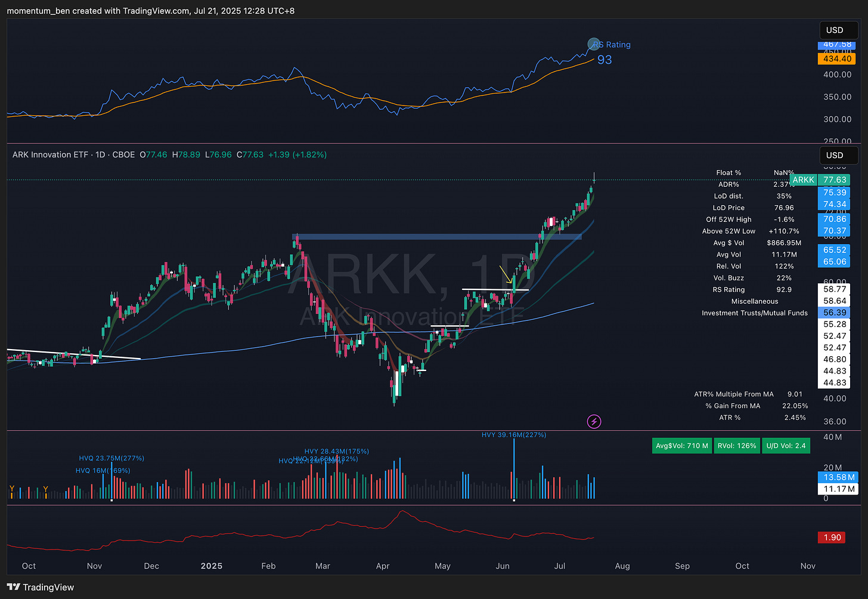Click the Sep label on time axis
The image size is (868, 599).
(x=682, y=566)
